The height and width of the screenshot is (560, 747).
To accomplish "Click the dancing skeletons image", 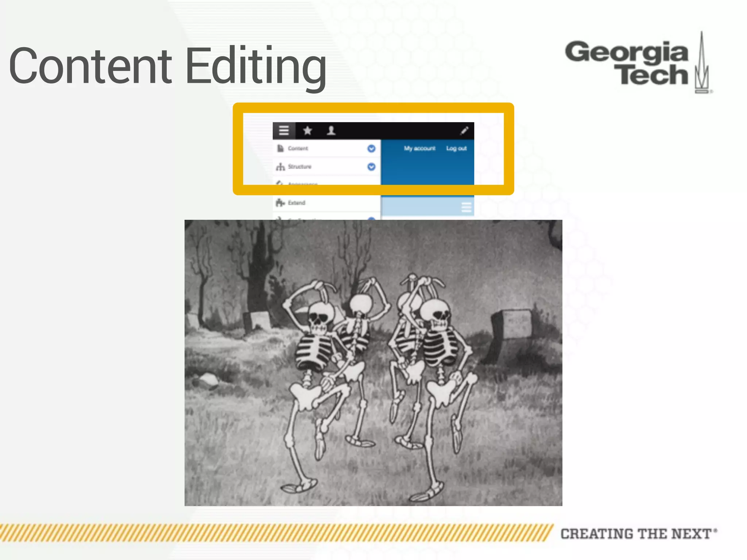I will click(373, 363).
